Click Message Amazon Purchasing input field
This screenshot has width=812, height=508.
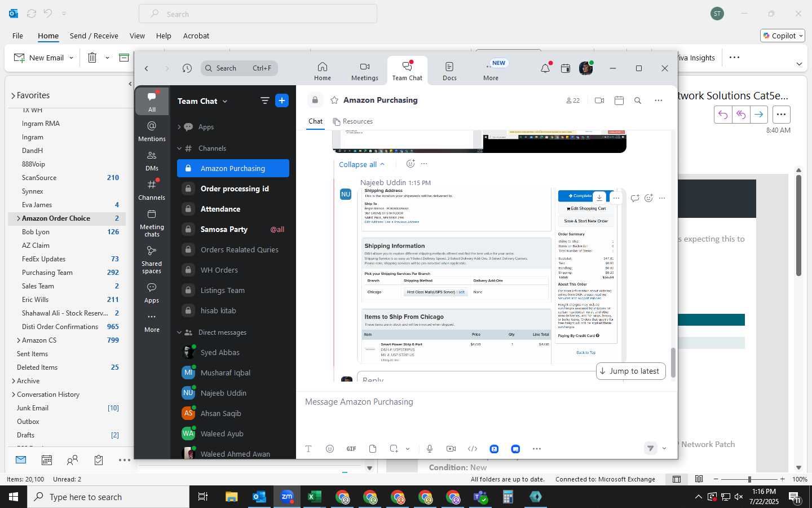(x=486, y=402)
